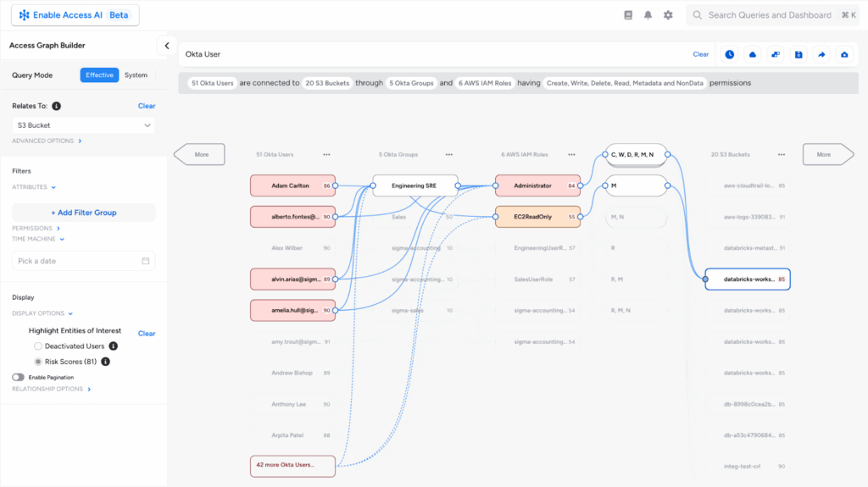Viewport: 868px width, 487px height.
Task: Click the Add Filter Group button
Action: (x=83, y=213)
